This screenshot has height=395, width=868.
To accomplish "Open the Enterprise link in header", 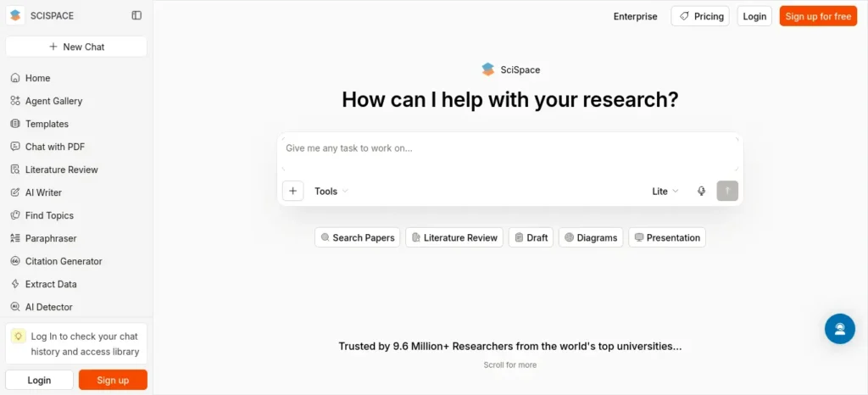I will point(636,16).
